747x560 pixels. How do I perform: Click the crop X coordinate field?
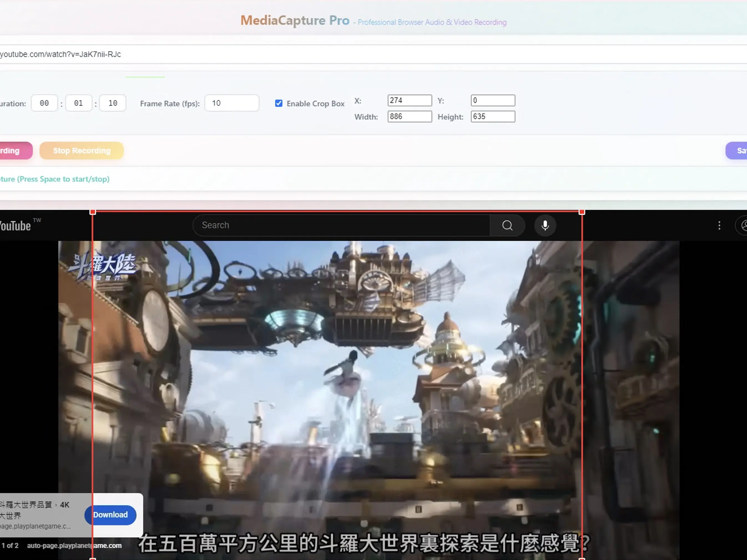click(409, 100)
